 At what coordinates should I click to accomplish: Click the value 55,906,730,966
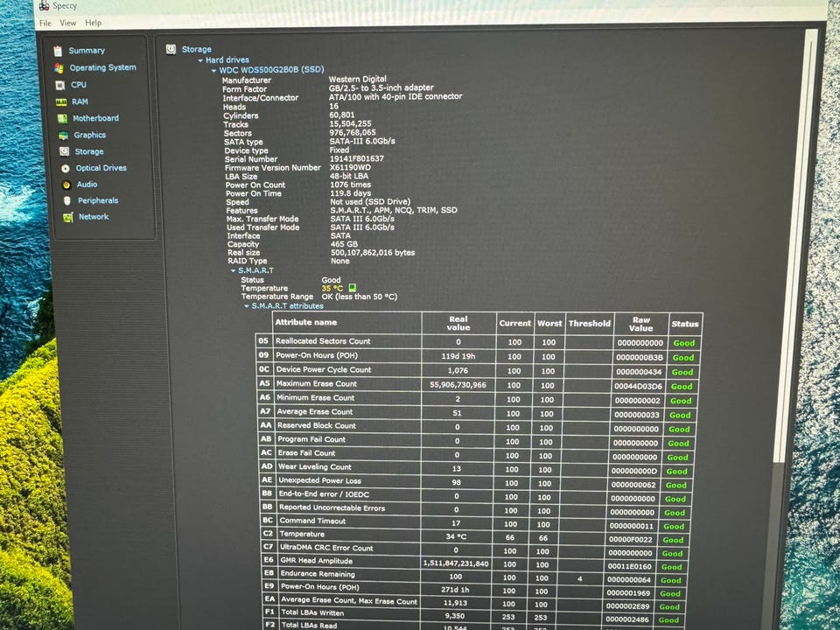458,385
